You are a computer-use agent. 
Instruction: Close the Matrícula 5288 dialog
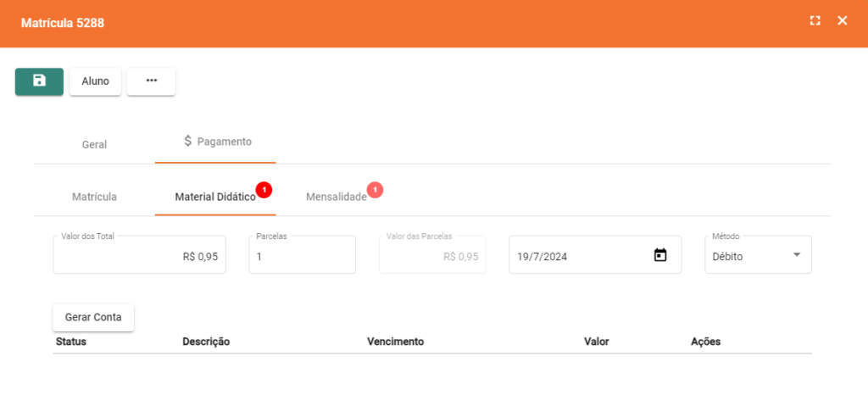click(842, 21)
